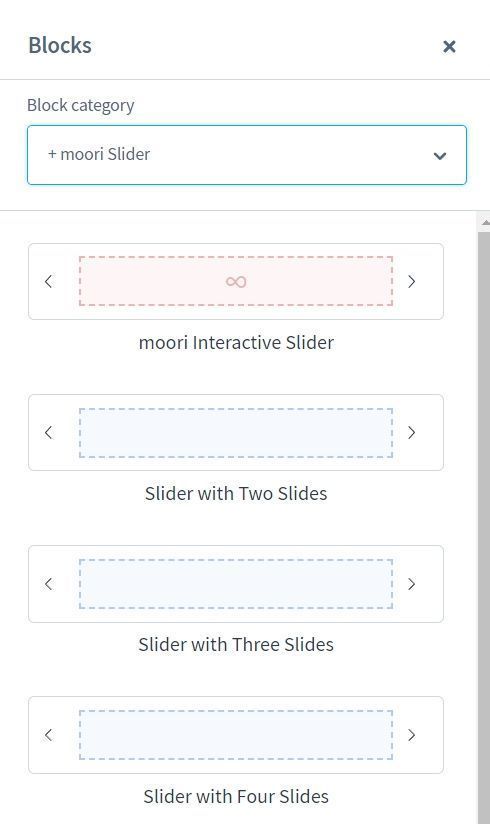Select the Slider with Three Slides block thumbnail
490x824 pixels.
click(236, 584)
